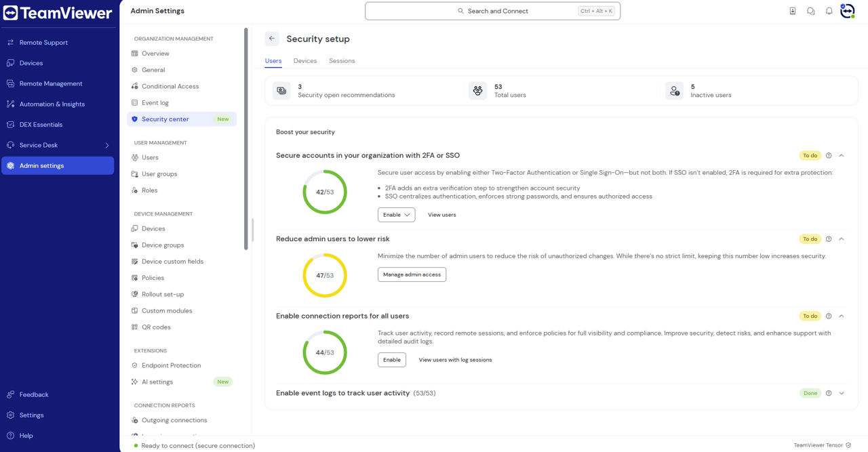Click the General gear icon
Screen dimensions: 868x452
coord(135,70)
